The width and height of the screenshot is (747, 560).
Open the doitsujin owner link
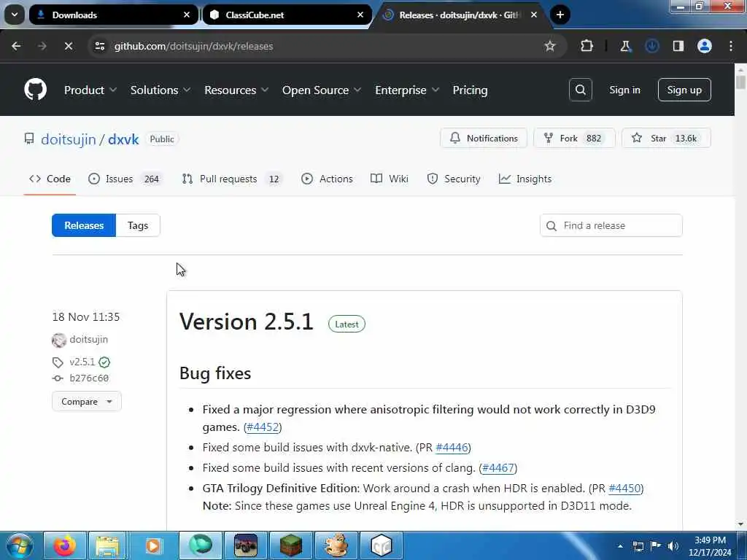tap(68, 139)
